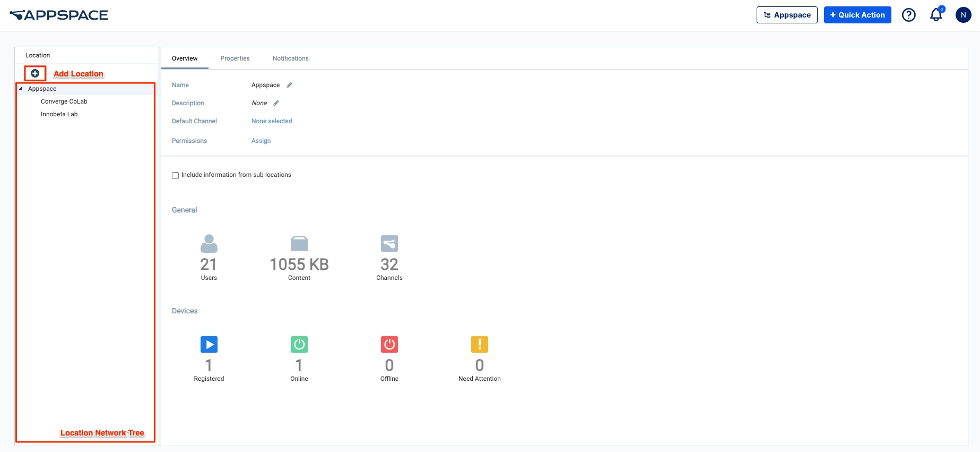Click the Offline devices power icon

[389, 345]
